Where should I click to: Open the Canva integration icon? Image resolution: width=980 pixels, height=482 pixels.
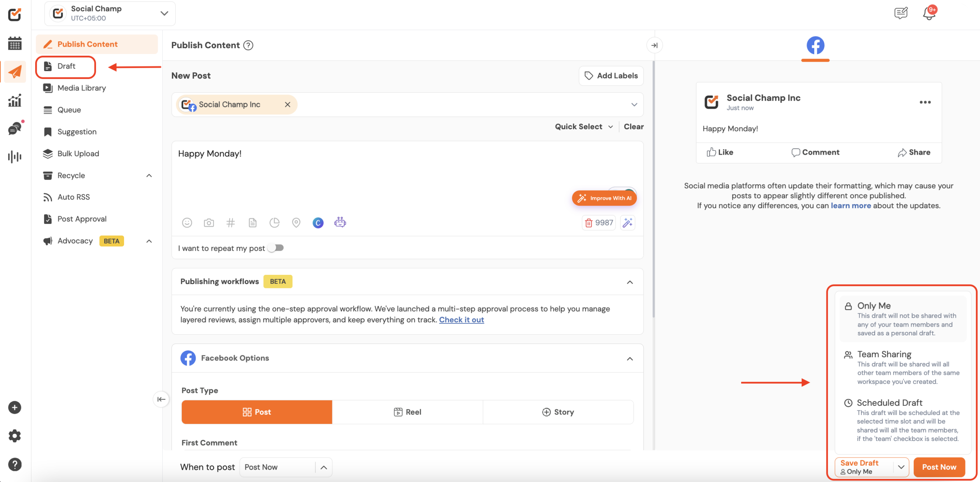pyautogui.click(x=318, y=222)
